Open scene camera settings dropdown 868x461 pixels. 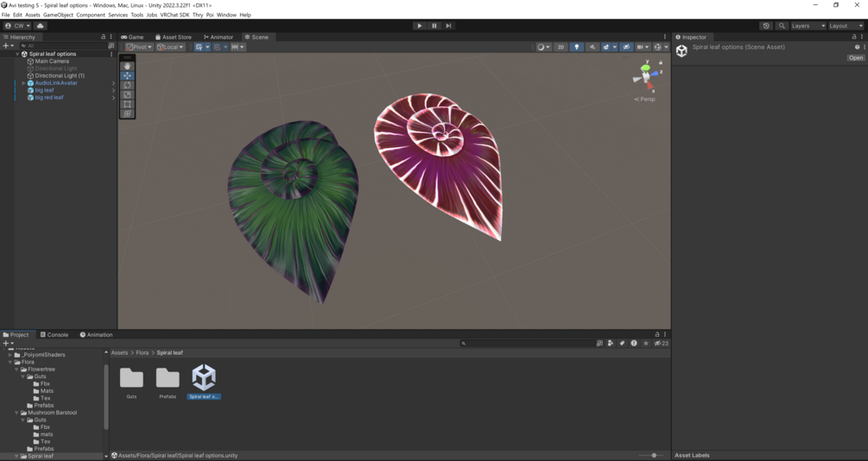643,47
